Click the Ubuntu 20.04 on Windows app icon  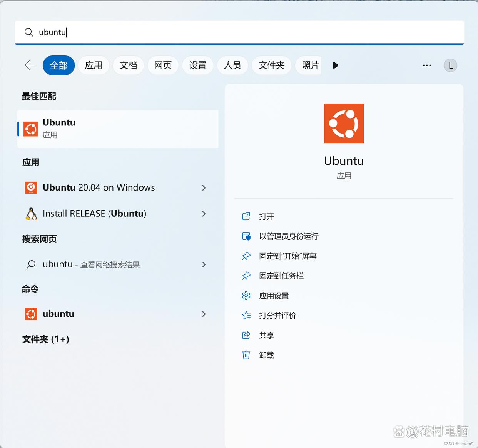pos(31,188)
